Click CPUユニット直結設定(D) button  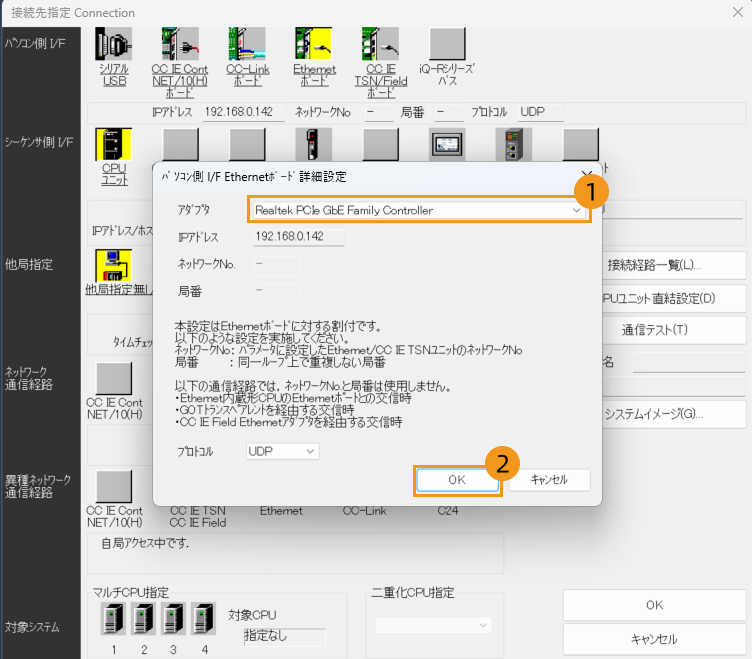[674, 298]
